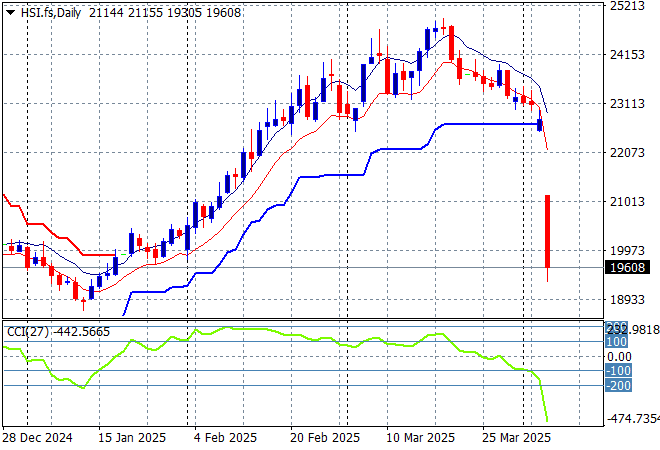Click the CCI -200 level label
The width and height of the screenshot is (660, 450).
[618, 385]
